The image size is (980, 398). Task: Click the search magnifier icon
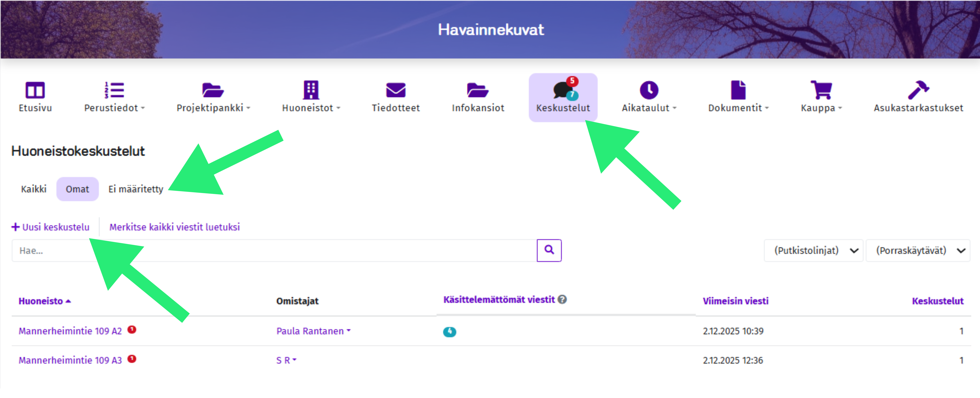pyautogui.click(x=549, y=250)
